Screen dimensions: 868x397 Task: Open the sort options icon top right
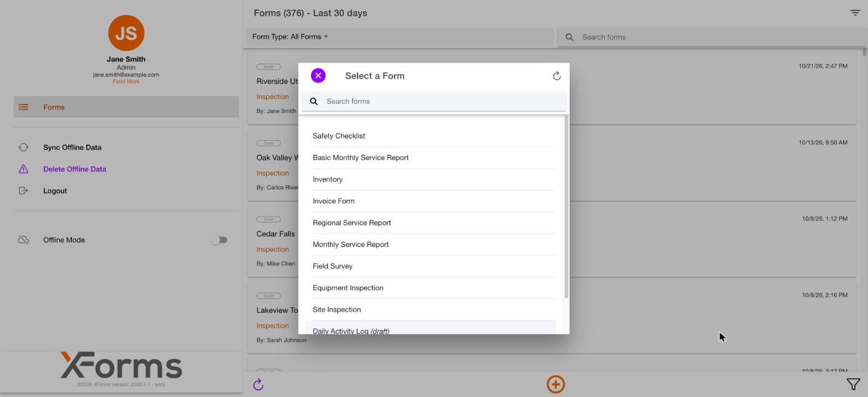point(855,13)
